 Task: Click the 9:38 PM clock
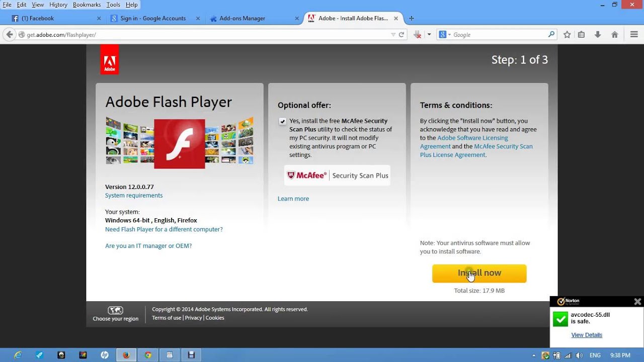(620, 355)
